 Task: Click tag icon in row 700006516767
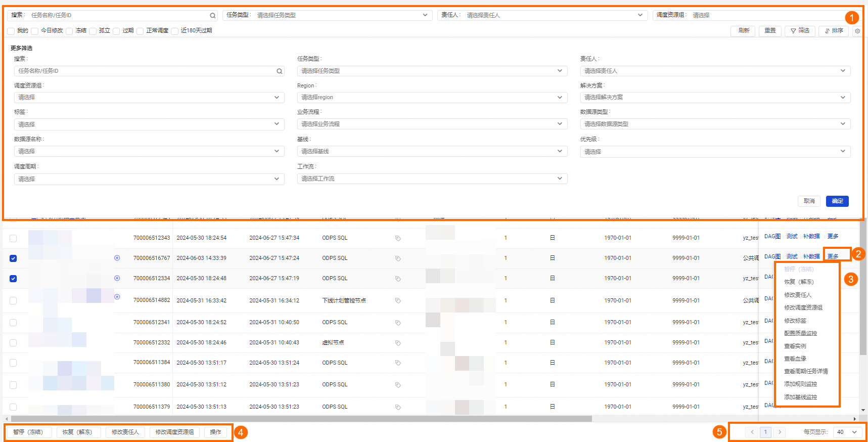(398, 258)
